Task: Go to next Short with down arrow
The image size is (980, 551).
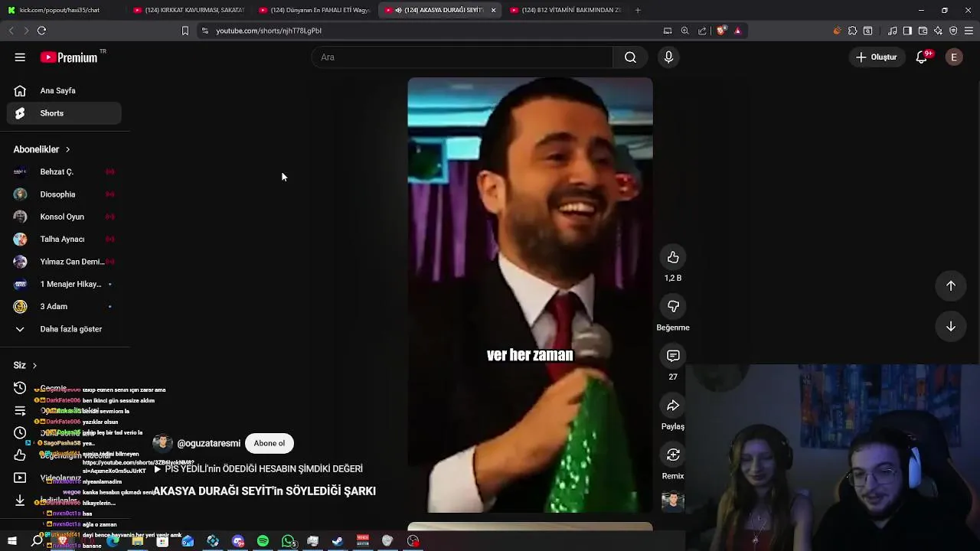Action: click(951, 327)
